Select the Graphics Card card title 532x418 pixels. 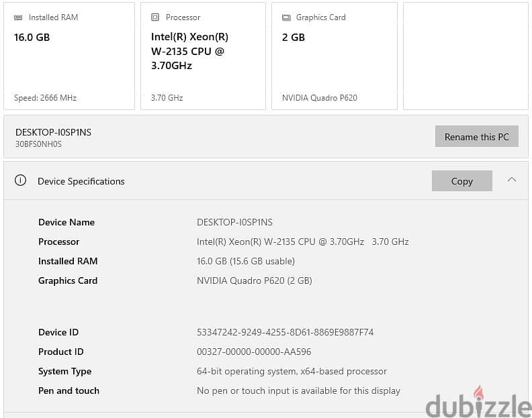(x=320, y=17)
